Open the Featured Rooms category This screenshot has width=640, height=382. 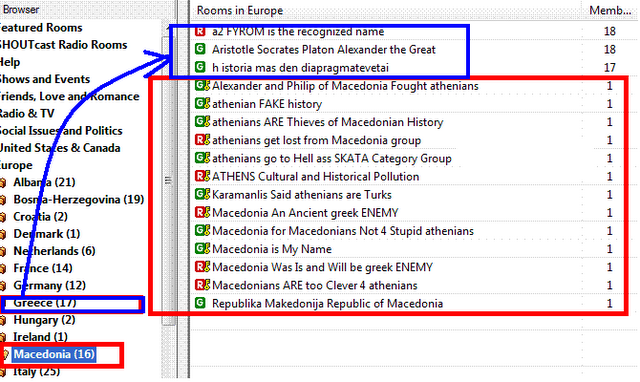point(41,27)
